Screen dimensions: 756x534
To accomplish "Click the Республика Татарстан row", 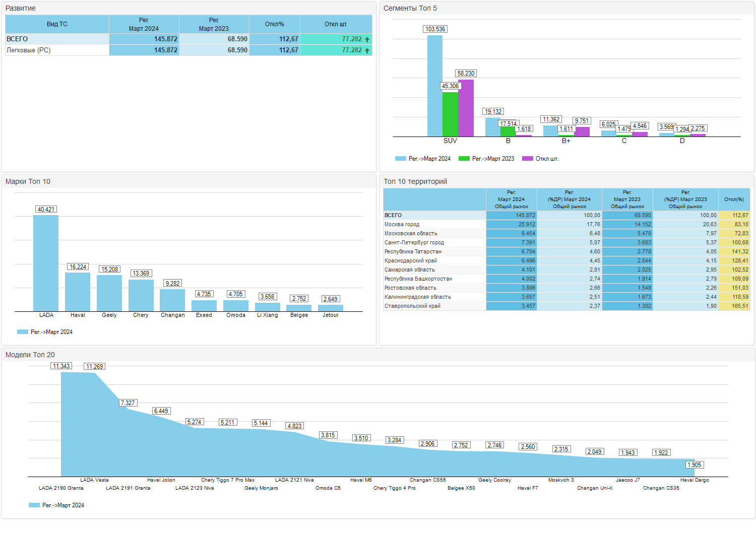I will [566, 251].
